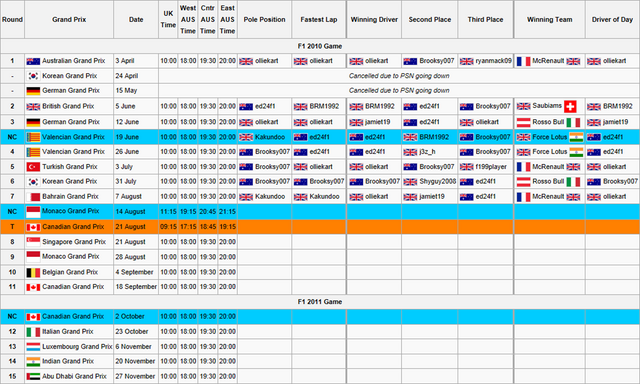Select the "Winning Team" column header
The width and height of the screenshot is (640, 384).
click(x=549, y=20)
